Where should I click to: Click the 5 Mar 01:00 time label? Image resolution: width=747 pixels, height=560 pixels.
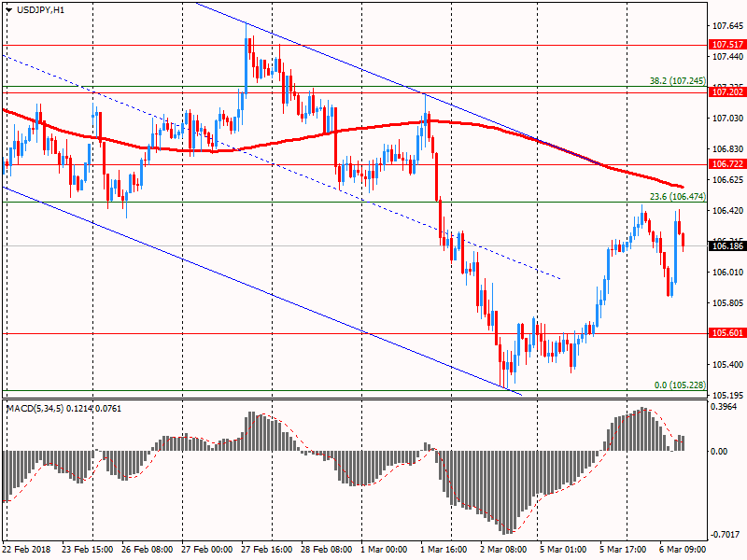(x=563, y=549)
